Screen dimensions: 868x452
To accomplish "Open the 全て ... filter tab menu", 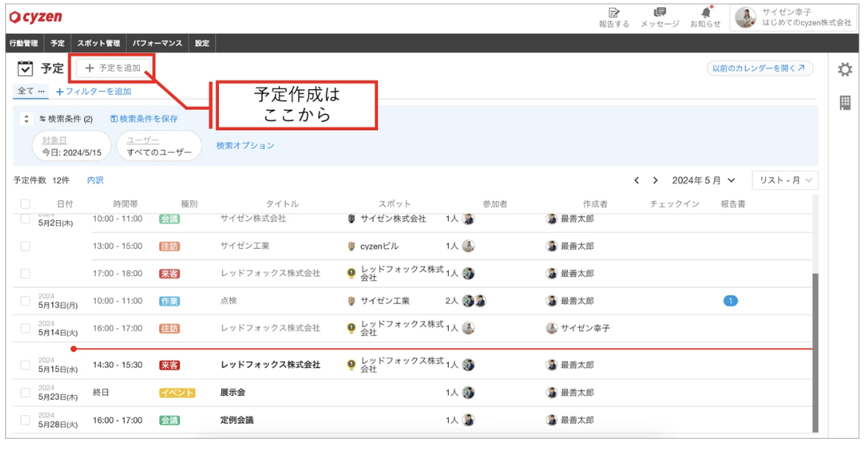I will tap(31, 91).
